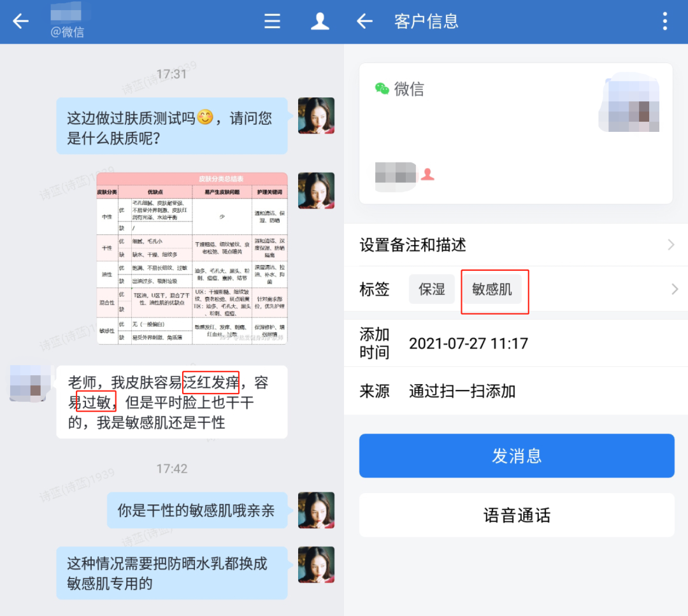Tap sender avatar beside 肤质测试 message
The height and width of the screenshot is (616, 688).
(x=316, y=115)
